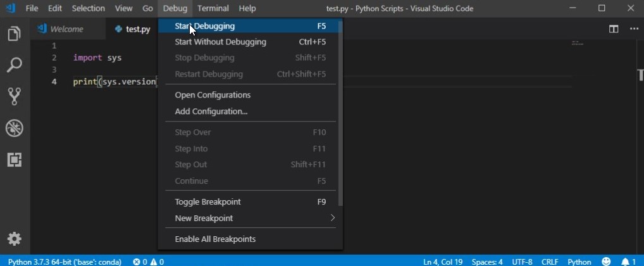Viewport: 644px width, 266px height.
Task: Click line number 2 in gutter
Action: (54, 58)
